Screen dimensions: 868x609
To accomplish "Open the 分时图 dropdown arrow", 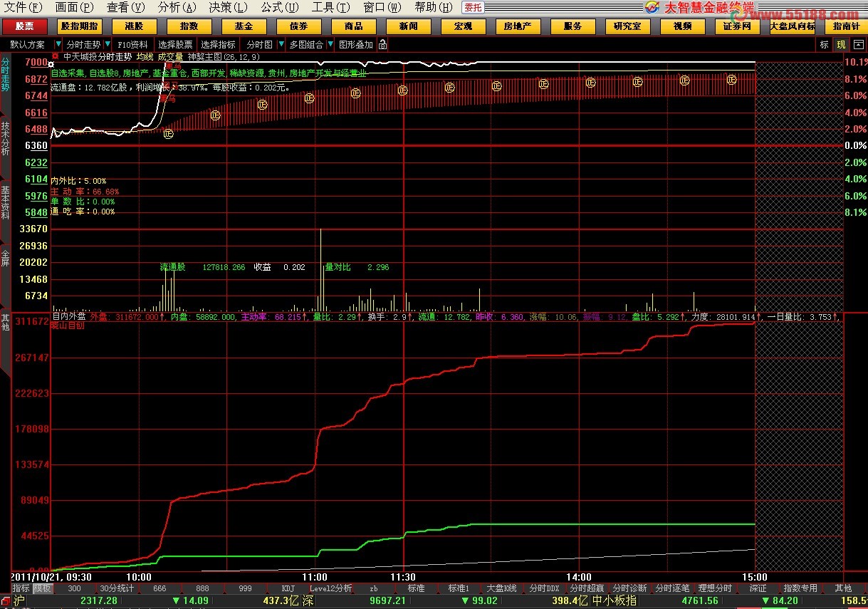I will [x=280, y=44].
